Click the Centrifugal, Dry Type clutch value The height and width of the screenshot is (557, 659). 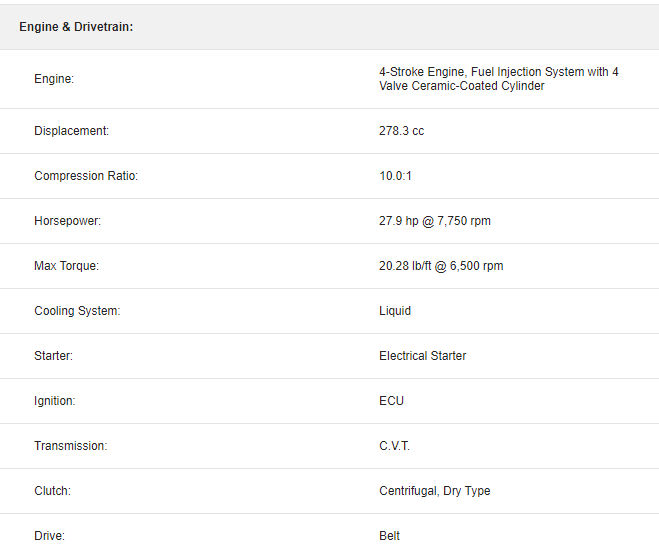pos(434,491)
